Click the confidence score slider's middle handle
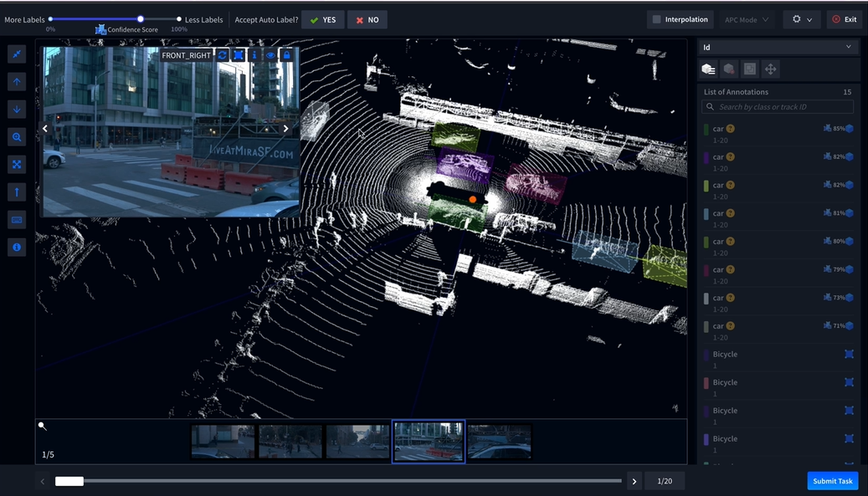868x496 pixels. (141, 19)
